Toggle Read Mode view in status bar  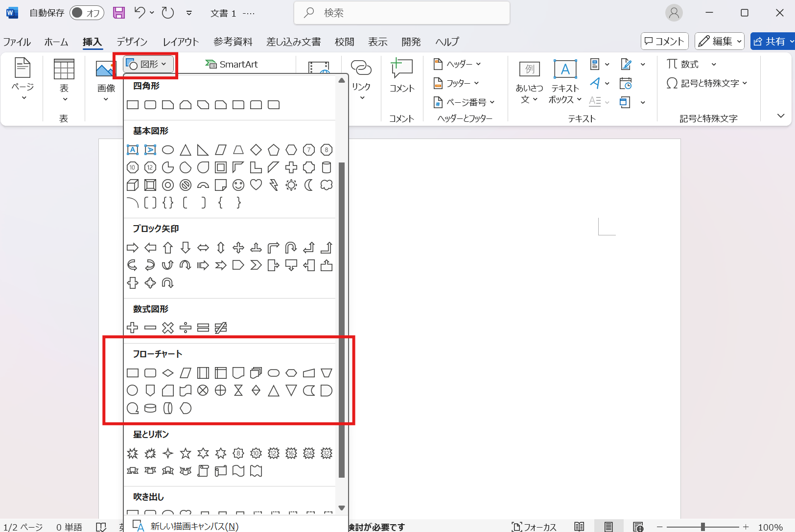click(580, 527)
